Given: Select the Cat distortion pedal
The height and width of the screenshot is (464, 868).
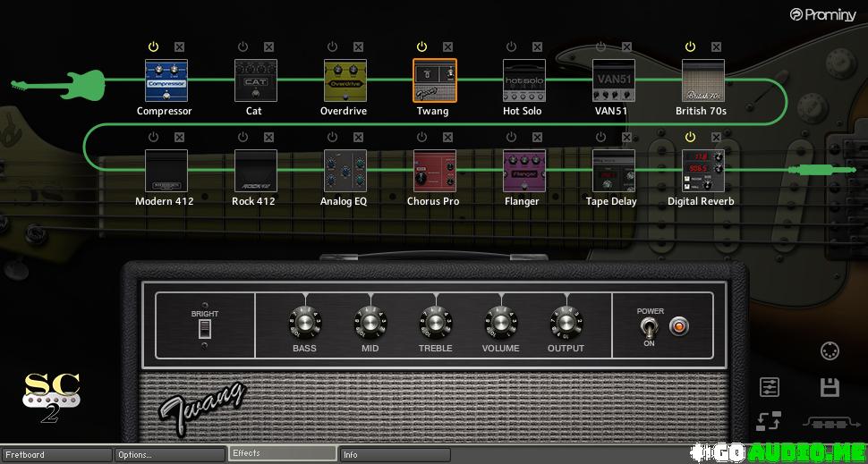Looking at the screenshot, I should click(x=256, y=80).
